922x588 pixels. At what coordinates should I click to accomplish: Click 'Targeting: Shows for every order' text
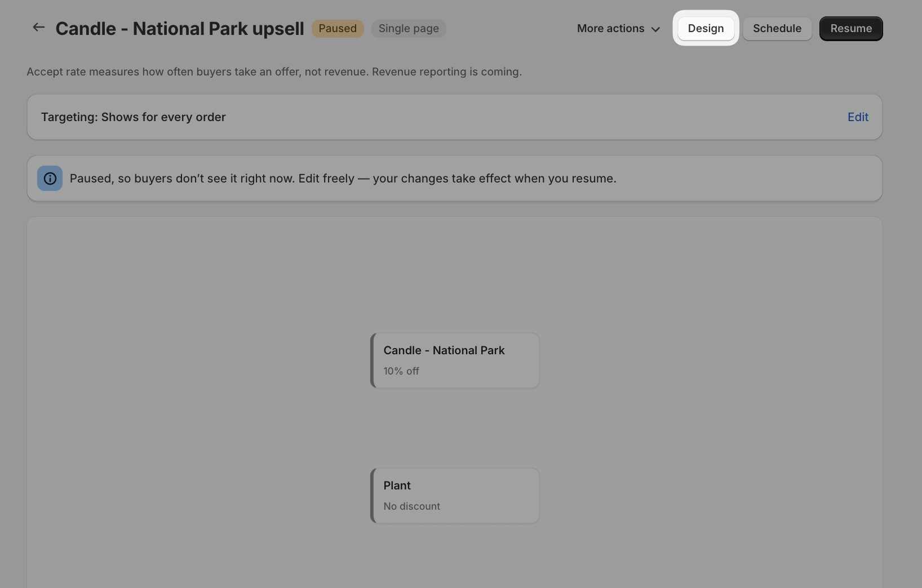tap(134, 117)
